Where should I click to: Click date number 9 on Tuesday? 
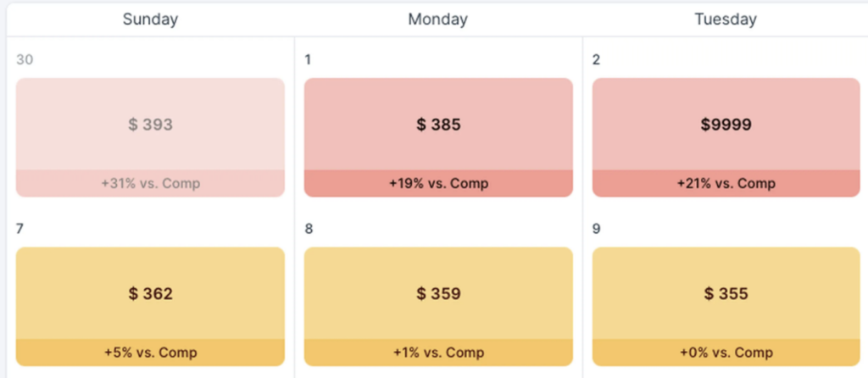click(x=597, y=229)
